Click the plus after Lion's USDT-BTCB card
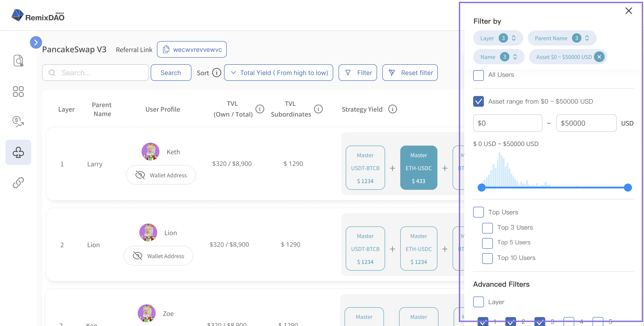644x326 pixels. pos(392,249)
